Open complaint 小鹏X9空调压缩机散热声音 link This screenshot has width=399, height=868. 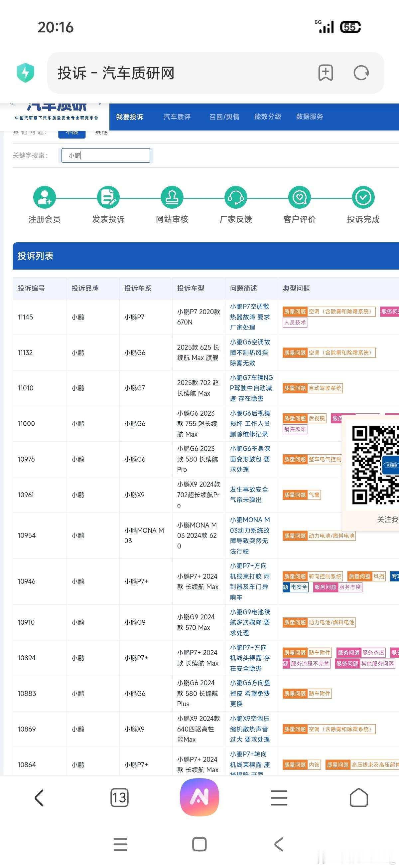click(250, 729)
